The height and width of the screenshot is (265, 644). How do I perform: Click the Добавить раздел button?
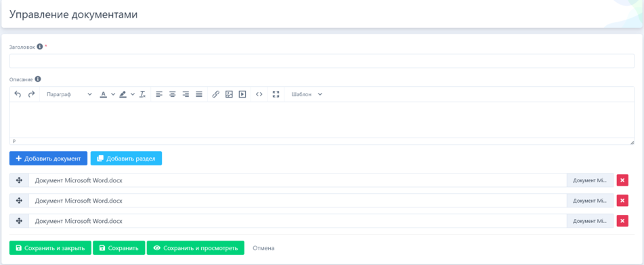tap(126, 159)
